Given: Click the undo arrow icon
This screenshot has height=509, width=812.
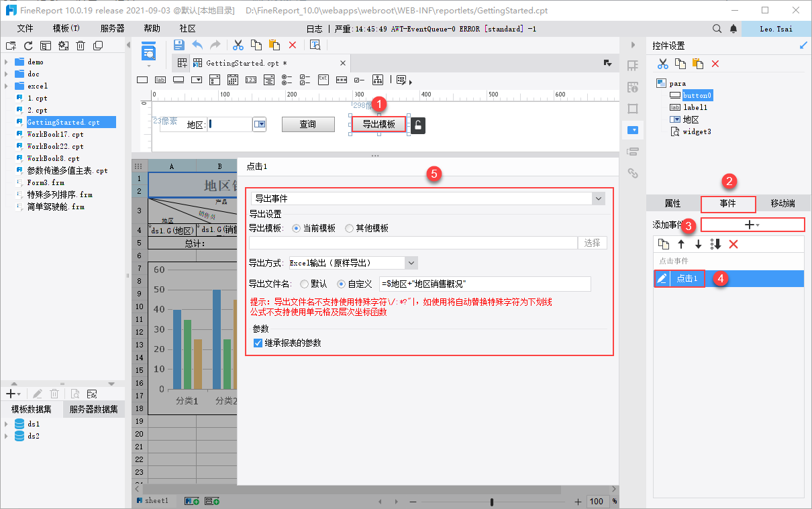Looking at the screenshot, I should 197,45.
